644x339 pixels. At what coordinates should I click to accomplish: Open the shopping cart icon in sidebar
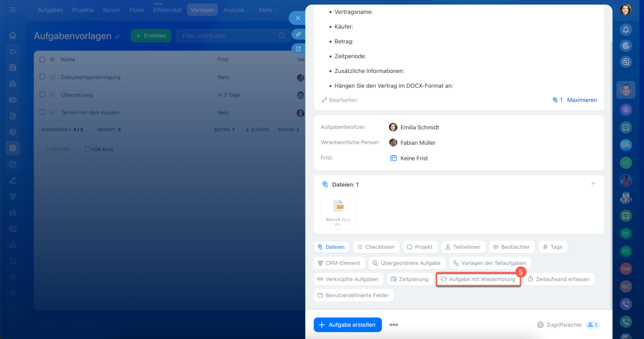coord(13,261)
